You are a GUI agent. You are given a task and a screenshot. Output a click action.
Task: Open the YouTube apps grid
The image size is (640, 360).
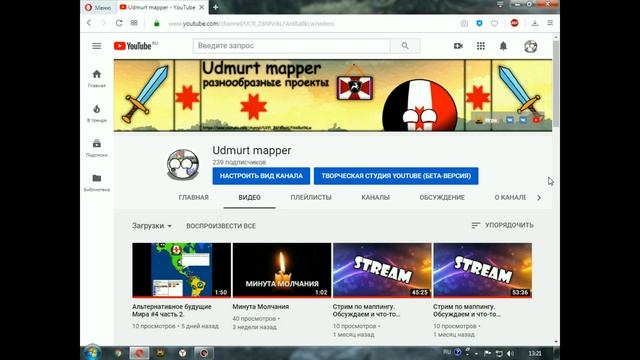pos(481,46)
